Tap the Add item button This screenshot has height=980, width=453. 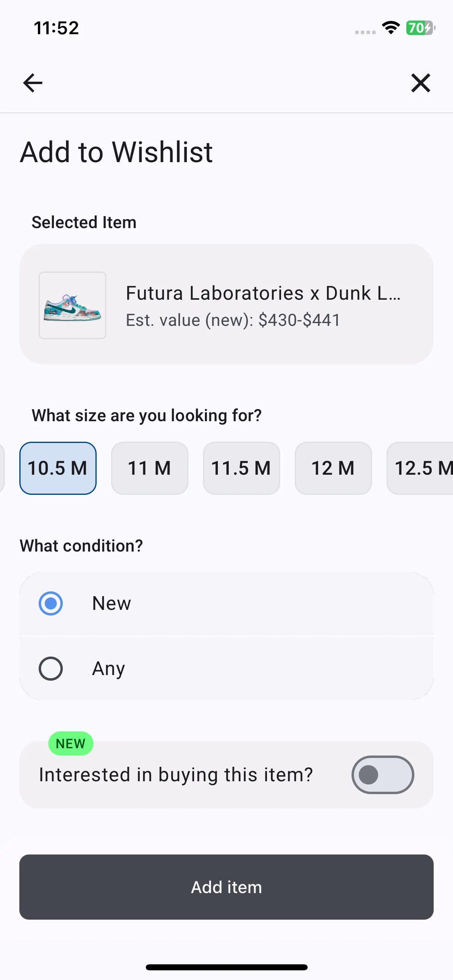click(x=226, y=887)
